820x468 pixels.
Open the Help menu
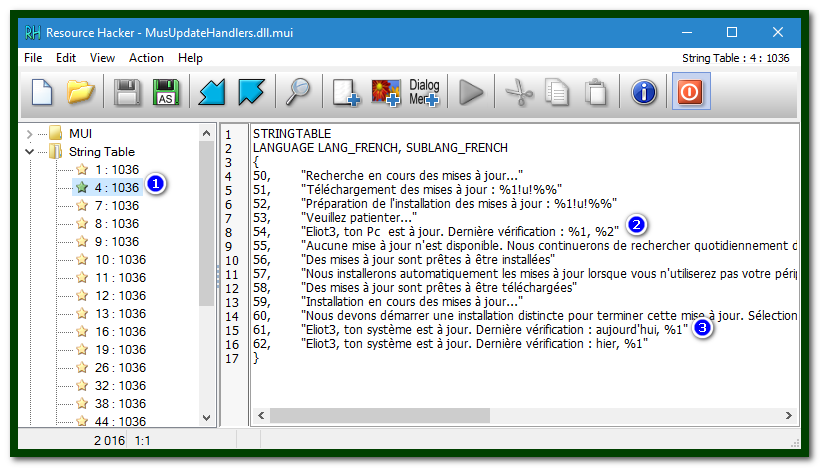(190, 58)
